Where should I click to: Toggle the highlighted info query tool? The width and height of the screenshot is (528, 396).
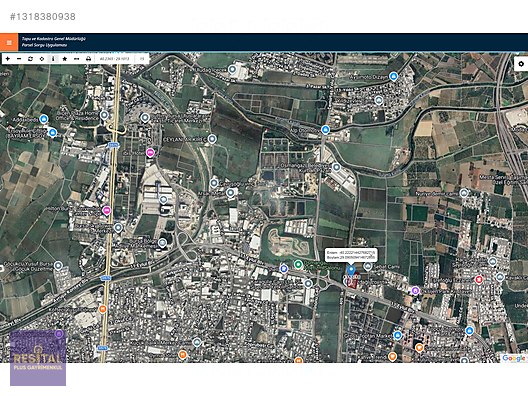tap(53, 59)
